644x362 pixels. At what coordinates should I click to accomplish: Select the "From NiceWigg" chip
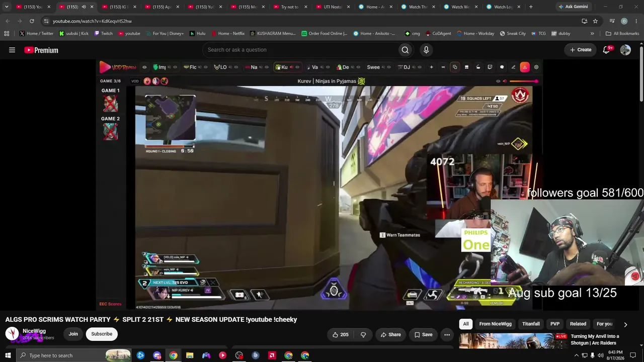coord(495,324)
